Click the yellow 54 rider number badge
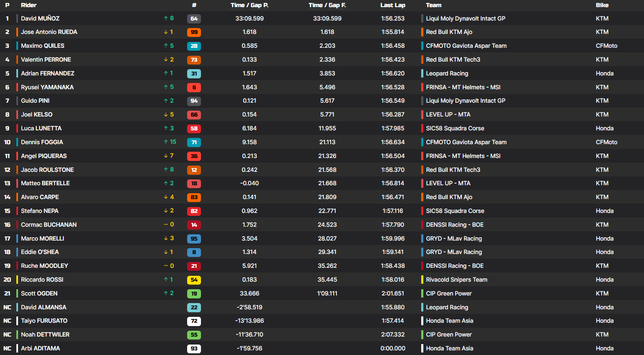Image resolution: width=644 pixels, height=355 pixels. click(194, 280)
